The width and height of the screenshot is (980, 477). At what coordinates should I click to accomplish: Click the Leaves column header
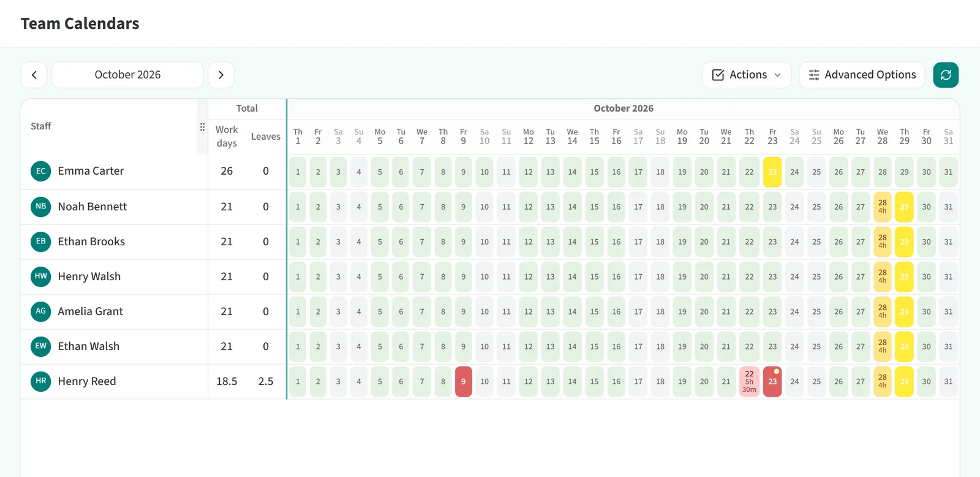266,137
